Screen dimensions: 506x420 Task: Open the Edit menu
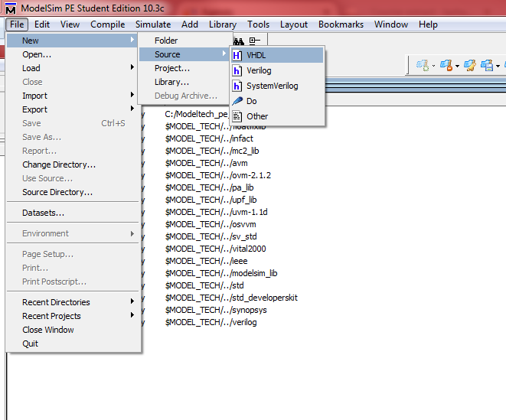42,24
